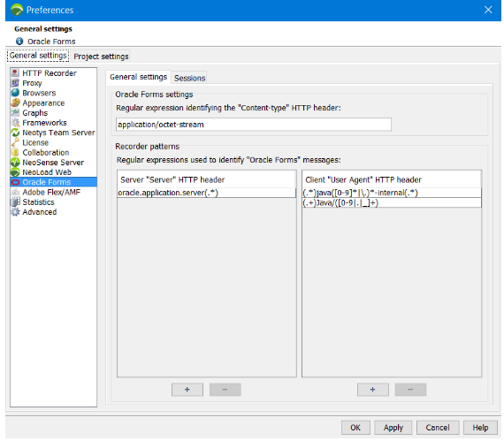504x441 pixels.
Task: Open the Sessions tab
Action: click(x=189, y=78)
